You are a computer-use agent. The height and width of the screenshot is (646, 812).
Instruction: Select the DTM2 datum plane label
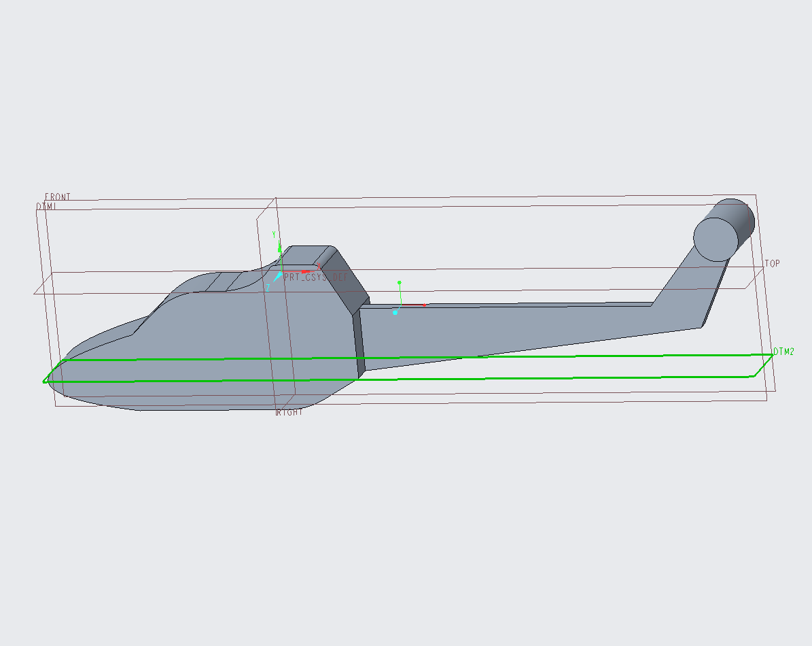(783, 352)
